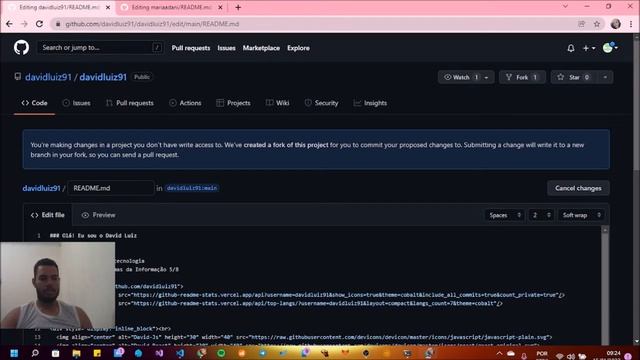Open the tab search chevron
Image resolution: width=640 pixels, height=360 pixels.
pyautogui.click(x=565, y=7)
